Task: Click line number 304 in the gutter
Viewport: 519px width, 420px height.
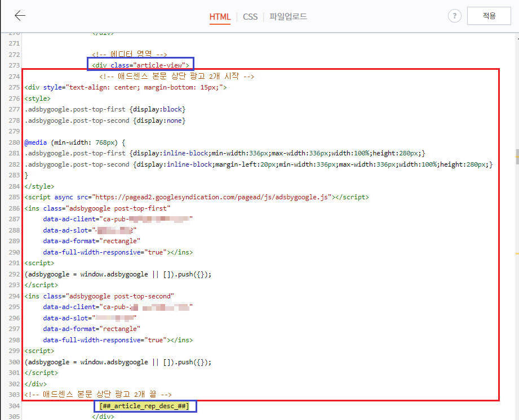Action: click(14, 406)
